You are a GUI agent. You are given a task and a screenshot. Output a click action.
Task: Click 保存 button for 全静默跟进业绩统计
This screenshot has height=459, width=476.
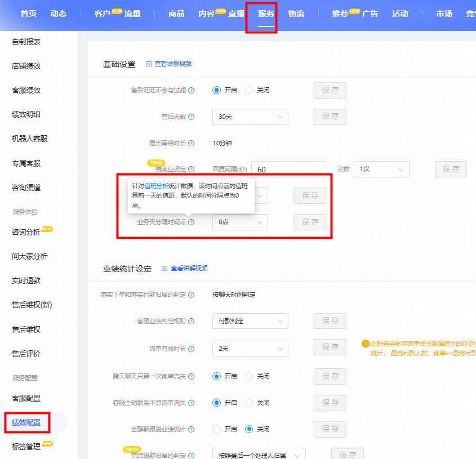point(330,429)
